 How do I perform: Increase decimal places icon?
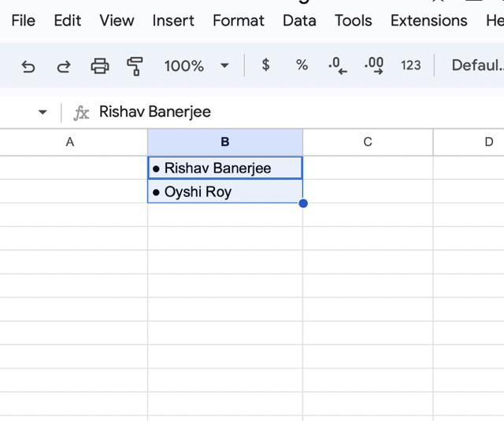click(x=374, y=66)
